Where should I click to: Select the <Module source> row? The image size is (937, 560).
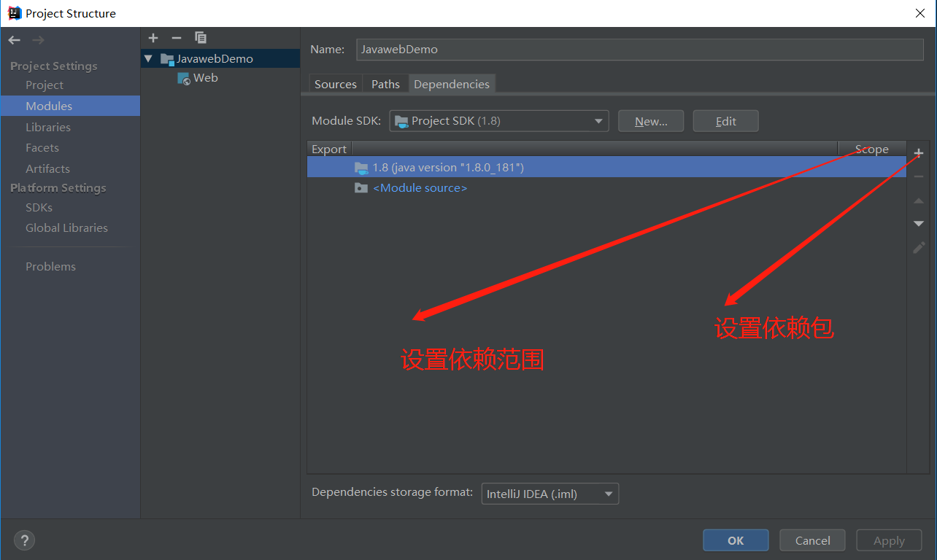pos(606,188)
